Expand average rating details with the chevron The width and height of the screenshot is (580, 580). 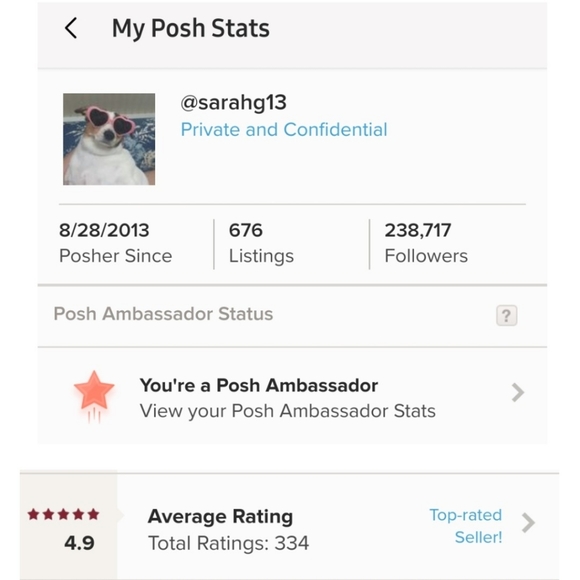click(528, 523)
